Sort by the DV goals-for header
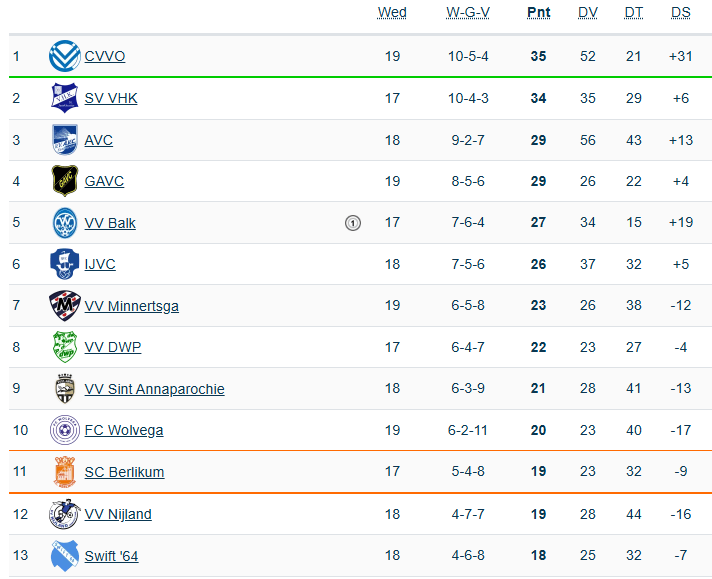The width and height of the screenshot is (712, 579). tap(588, 13)
